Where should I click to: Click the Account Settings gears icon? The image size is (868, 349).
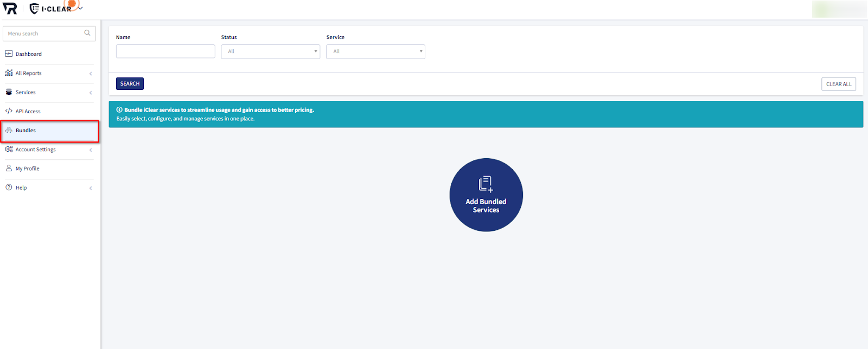coord(9,149)
